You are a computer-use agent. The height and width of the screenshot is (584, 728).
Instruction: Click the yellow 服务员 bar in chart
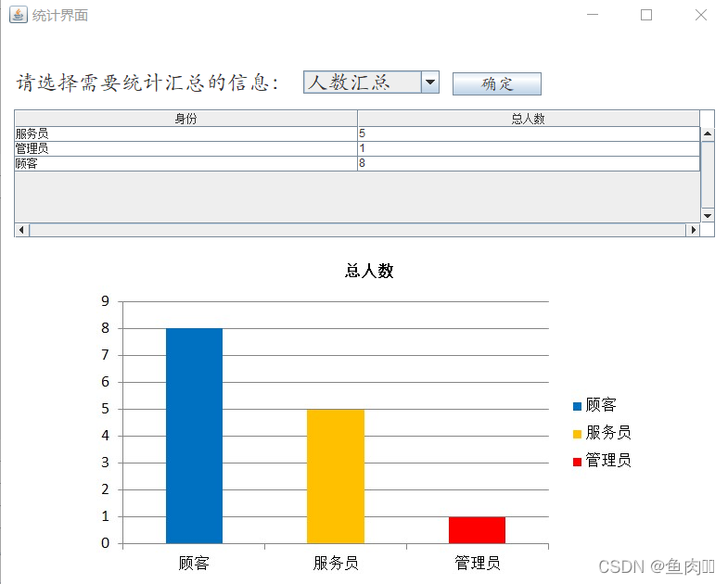click(336, 476)
